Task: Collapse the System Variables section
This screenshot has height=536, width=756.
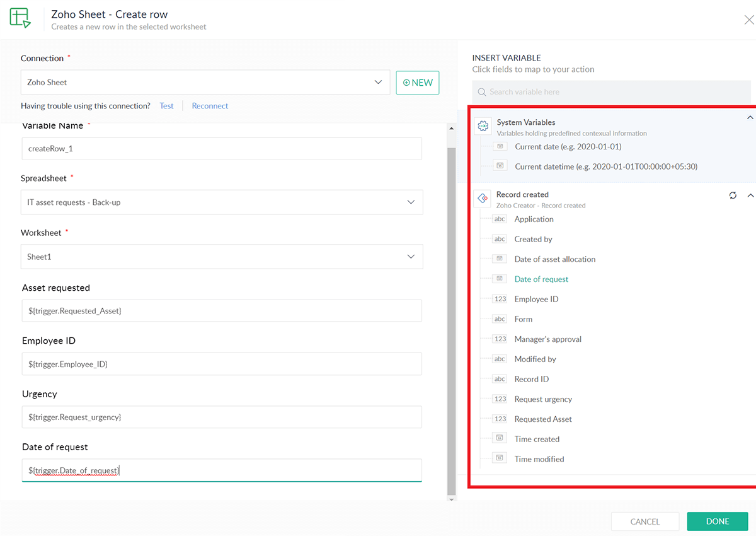Action: [x=750, y=118]
